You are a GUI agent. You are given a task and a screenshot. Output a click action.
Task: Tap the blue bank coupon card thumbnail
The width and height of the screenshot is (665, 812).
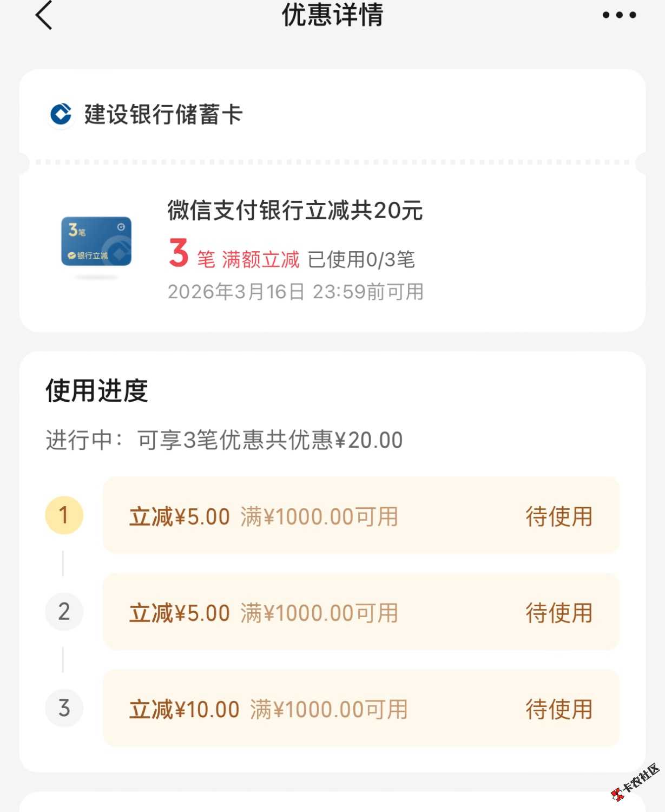tap(96, 241)
